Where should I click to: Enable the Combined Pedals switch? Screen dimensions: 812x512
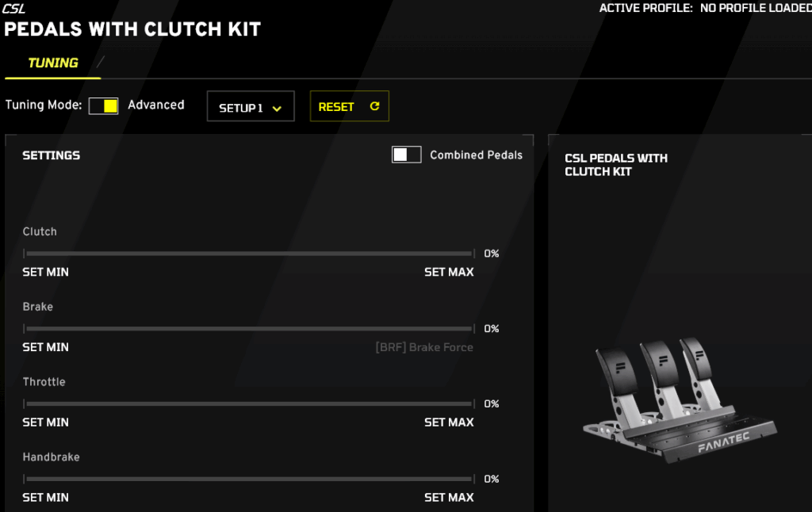406,155
